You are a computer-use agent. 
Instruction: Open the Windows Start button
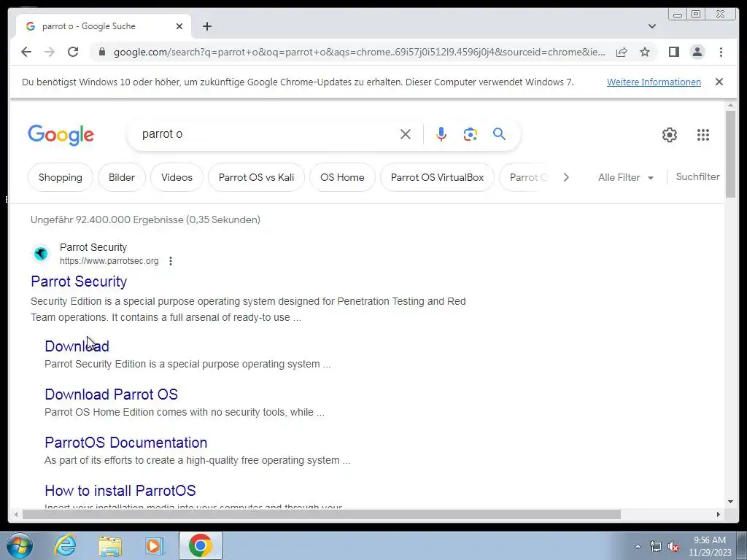pos(20,545)
